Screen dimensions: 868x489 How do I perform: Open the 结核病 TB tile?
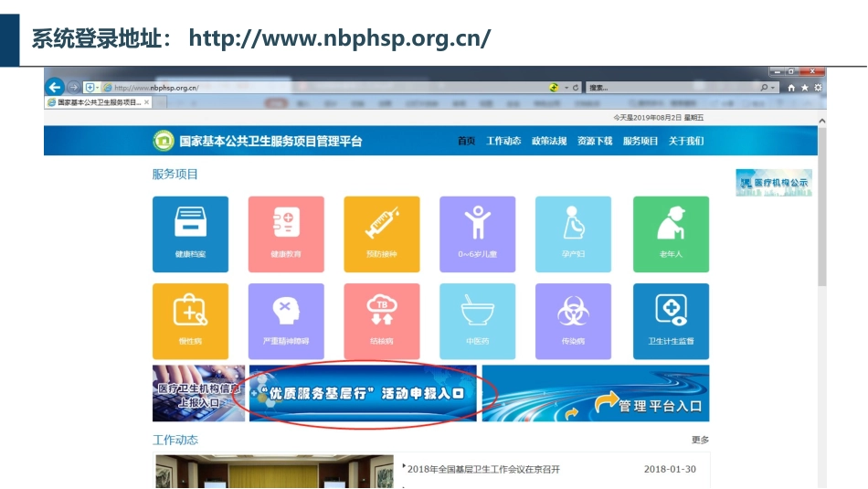[382, 321]
